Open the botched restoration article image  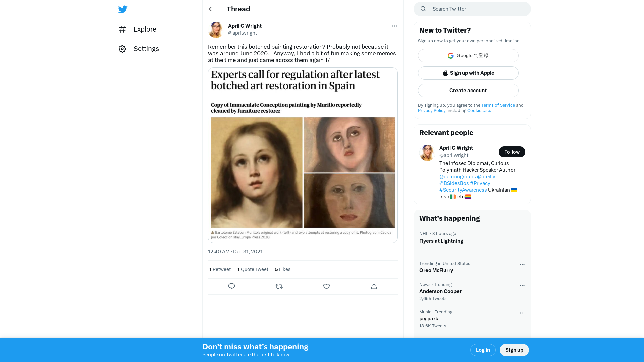tap(303, 155)
